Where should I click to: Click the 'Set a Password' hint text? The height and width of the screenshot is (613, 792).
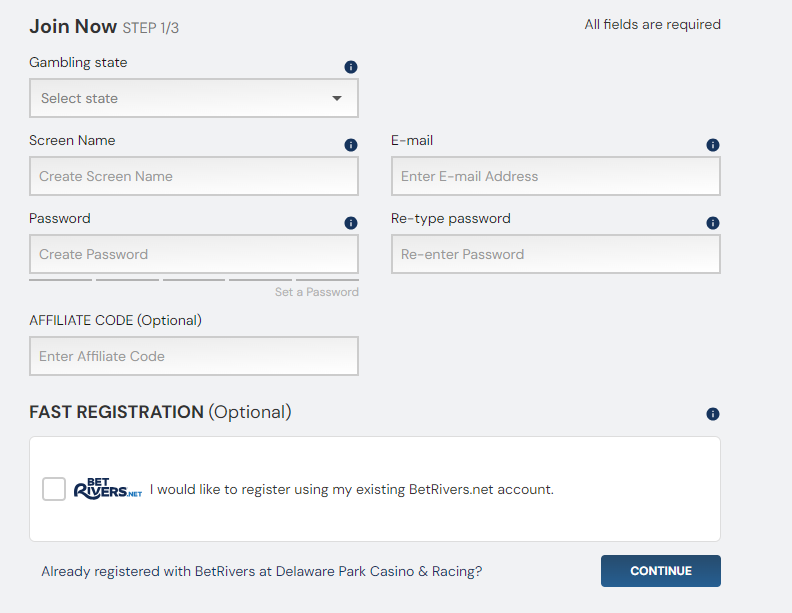click(317, 292)
